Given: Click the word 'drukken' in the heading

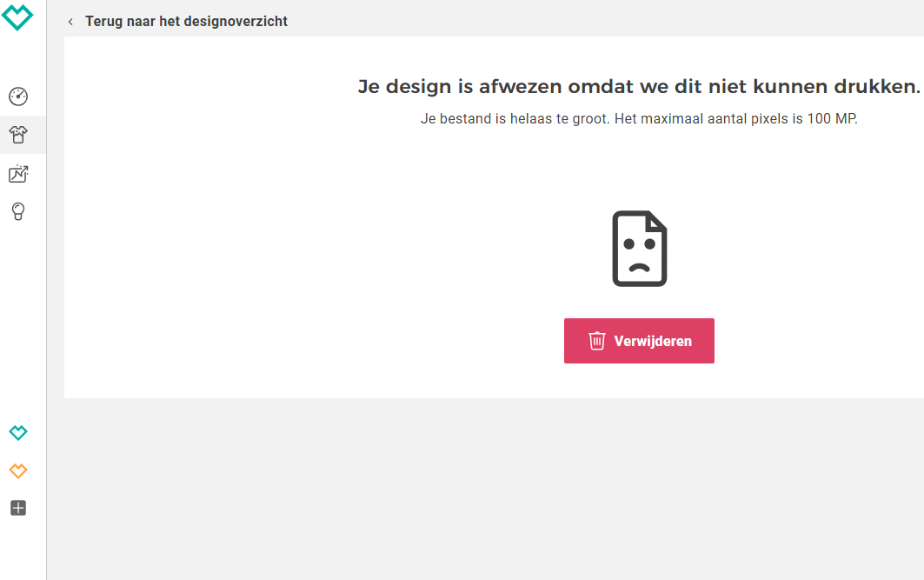Looking at the screenshot, I should click(x=879, y=87).
